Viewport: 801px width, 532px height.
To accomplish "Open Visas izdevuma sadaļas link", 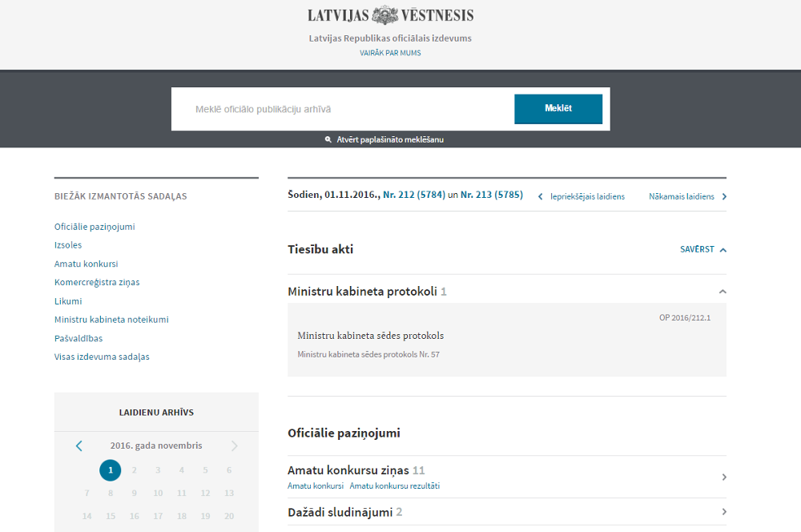I will coord(102,357).
